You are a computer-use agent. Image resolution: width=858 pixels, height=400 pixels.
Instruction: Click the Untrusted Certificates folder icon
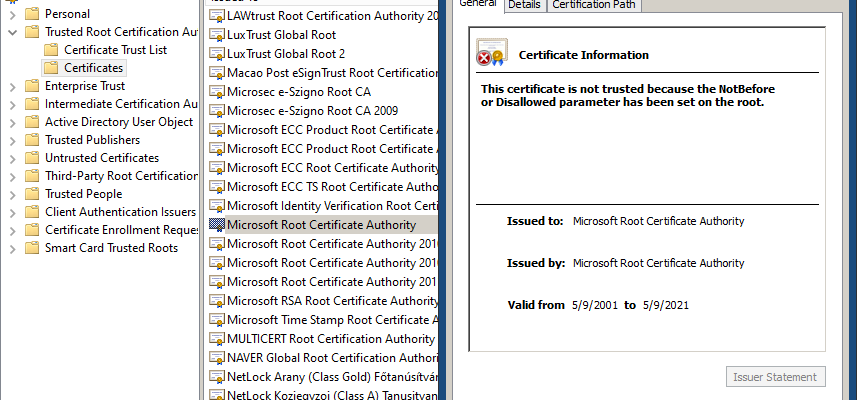33,158
